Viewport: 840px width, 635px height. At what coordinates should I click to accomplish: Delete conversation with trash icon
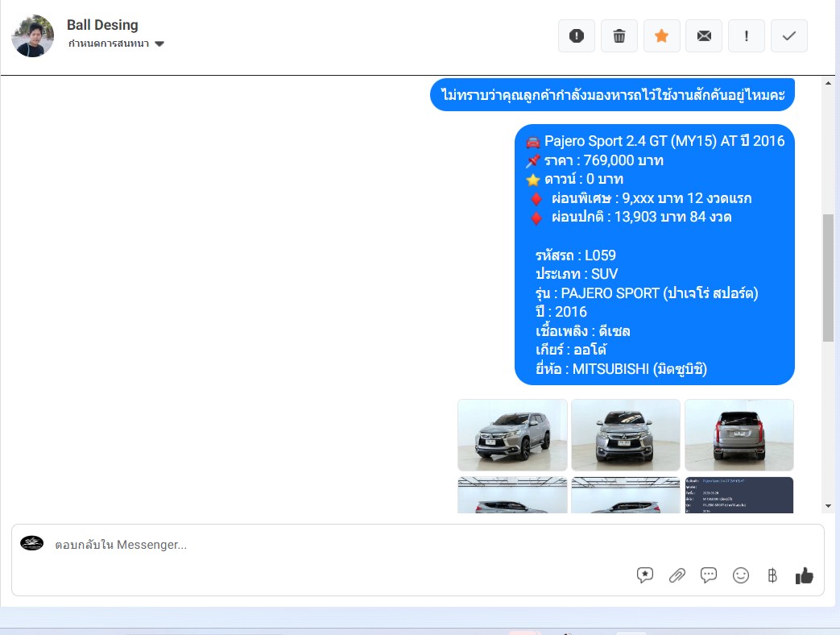[x=619, y=36]
